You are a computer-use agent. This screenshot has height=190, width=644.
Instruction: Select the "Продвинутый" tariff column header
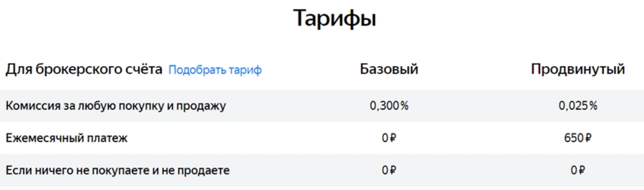[578, 70]
